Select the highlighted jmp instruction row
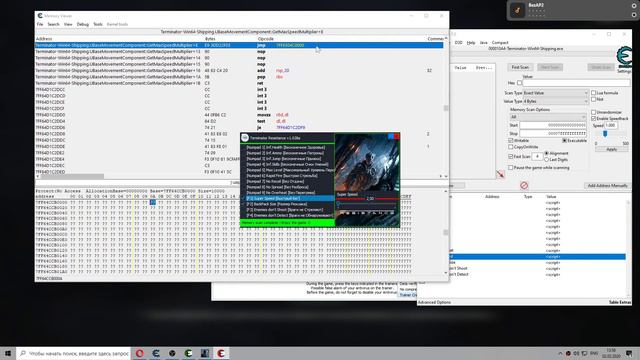This screenshot has width=640, height=360. coord(239,45)
